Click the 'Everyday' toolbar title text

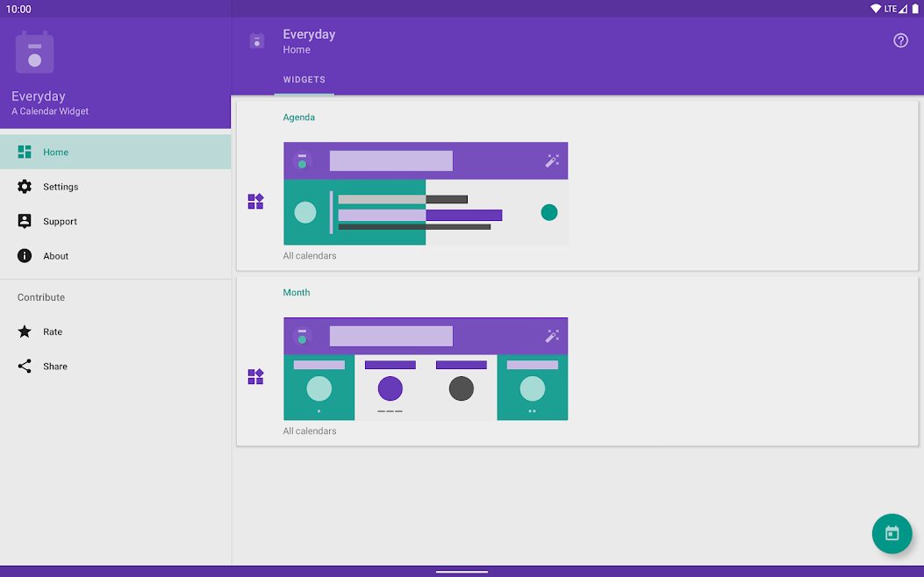tap(309, 34)
